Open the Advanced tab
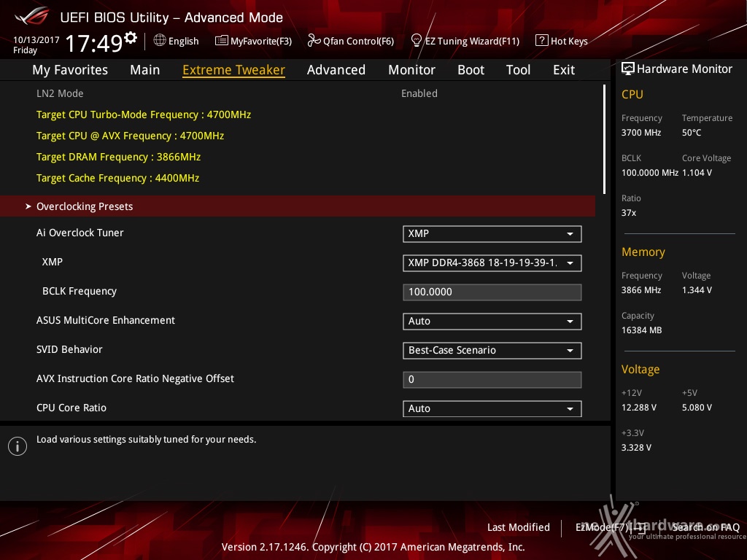Screen dimensions: 747x560 [x=336, y=70]
